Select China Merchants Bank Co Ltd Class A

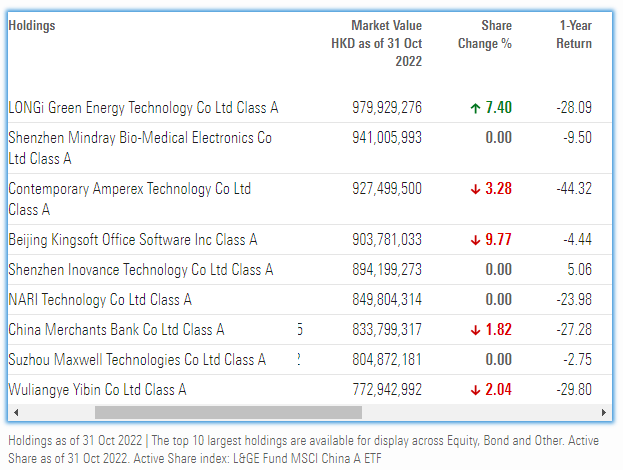coord(116,329)
